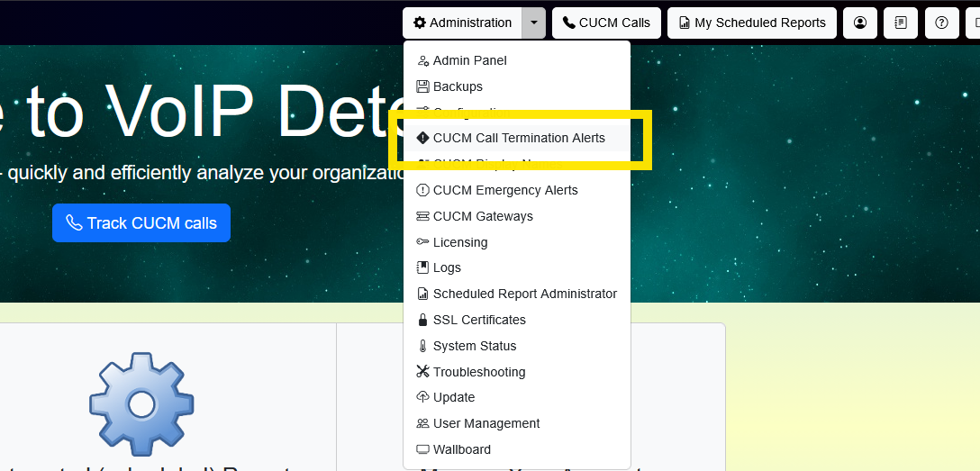Open Troubleshooting menu entry

(517, 372)
